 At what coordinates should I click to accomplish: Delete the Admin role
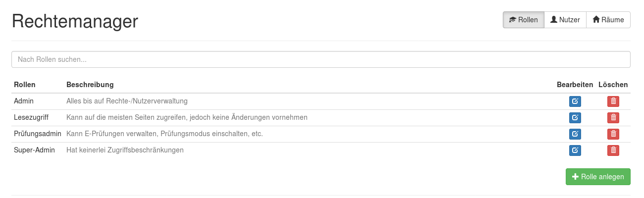[x=613, y=101]
